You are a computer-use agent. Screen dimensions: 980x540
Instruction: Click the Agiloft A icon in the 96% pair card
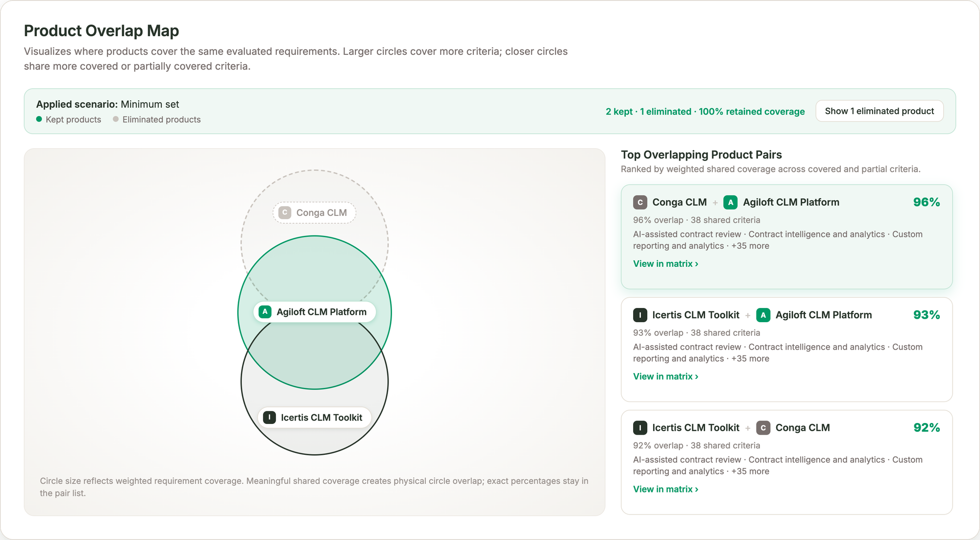pyautogui.click(x=731, y=202)
